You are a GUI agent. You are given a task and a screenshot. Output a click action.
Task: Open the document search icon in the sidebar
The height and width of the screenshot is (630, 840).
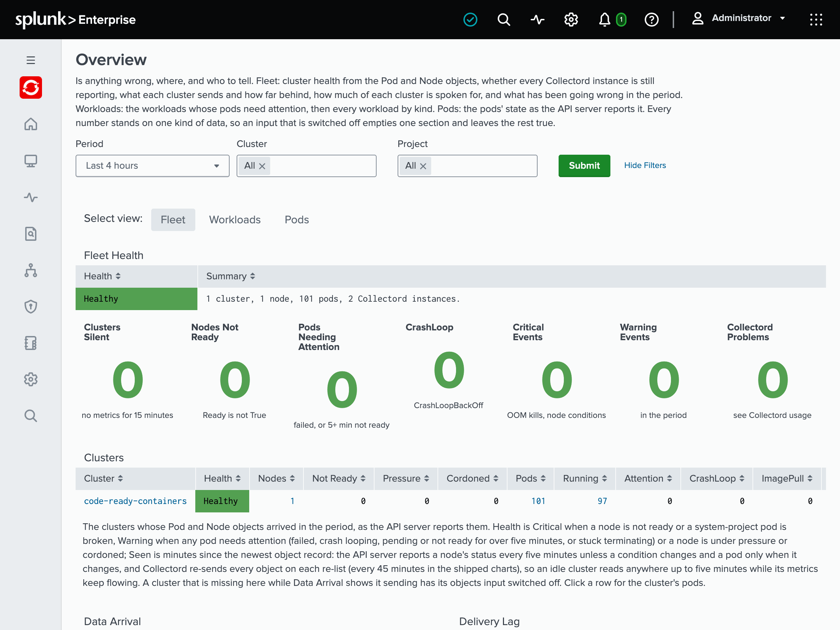click(31, 234)
